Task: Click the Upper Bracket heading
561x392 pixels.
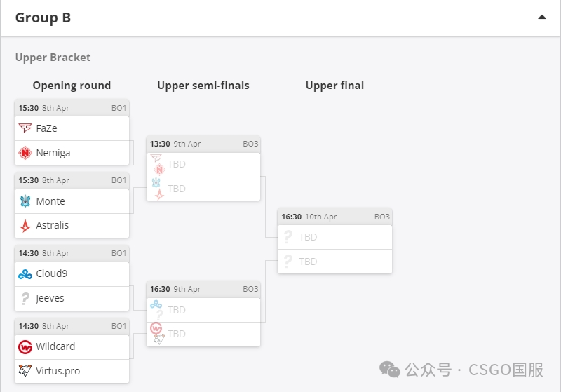Action: pyautogui.click(x=53, y=58)
